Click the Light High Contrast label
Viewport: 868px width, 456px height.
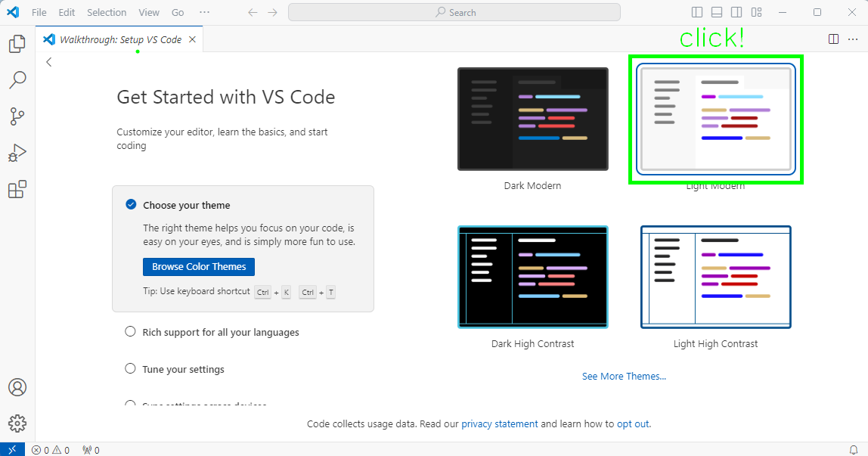(x=716, y=343)
